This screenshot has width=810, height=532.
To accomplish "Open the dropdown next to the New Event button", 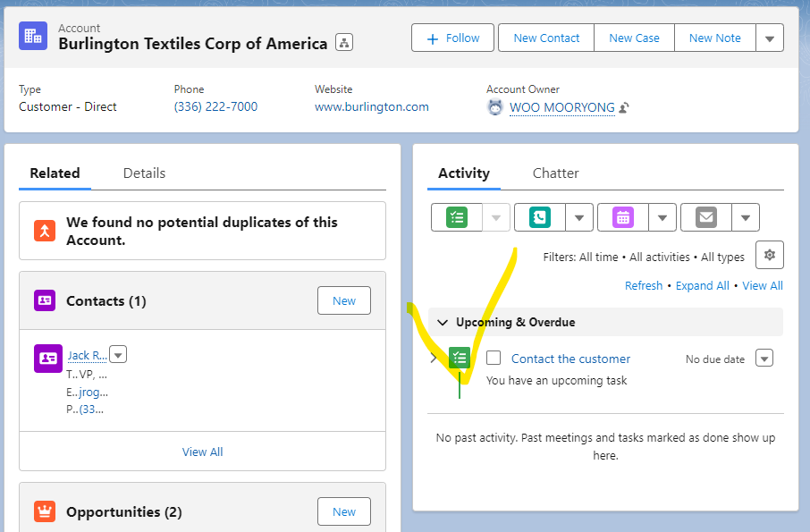I will (662, 217).
